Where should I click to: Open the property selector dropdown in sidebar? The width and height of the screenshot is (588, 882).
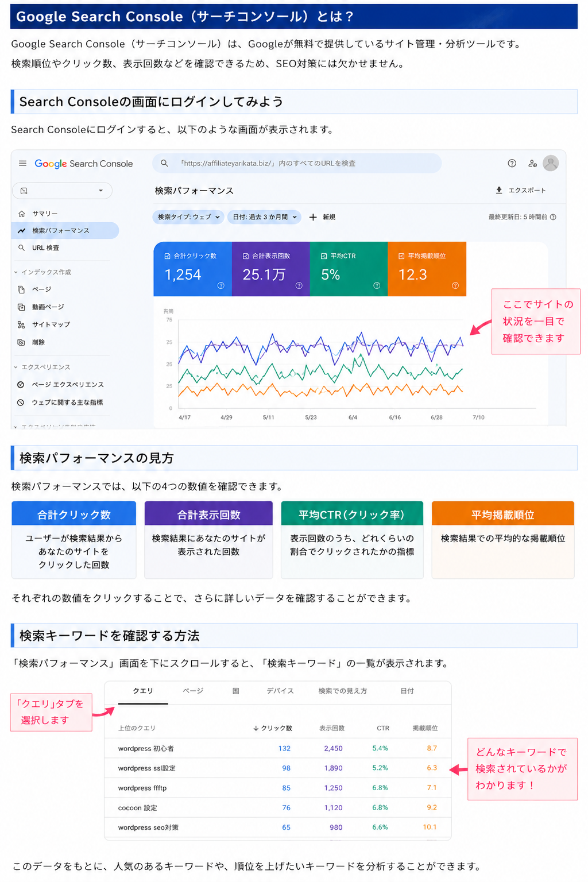click(62, 191)
